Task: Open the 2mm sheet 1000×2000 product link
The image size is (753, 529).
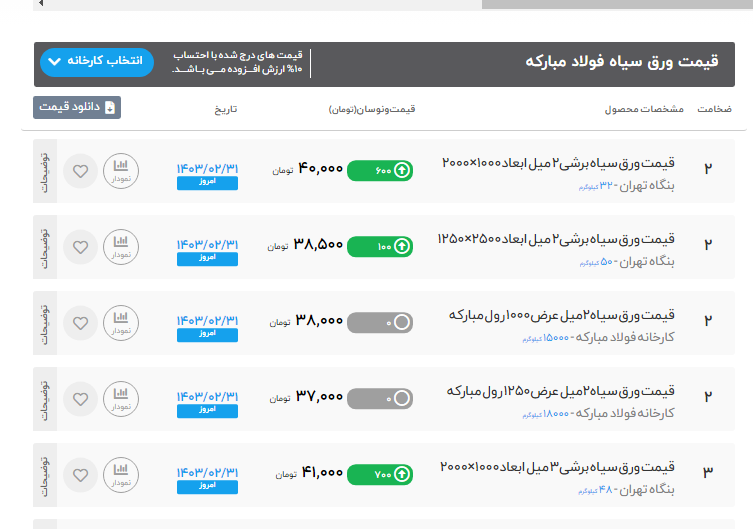Action: tap(558, 163)
